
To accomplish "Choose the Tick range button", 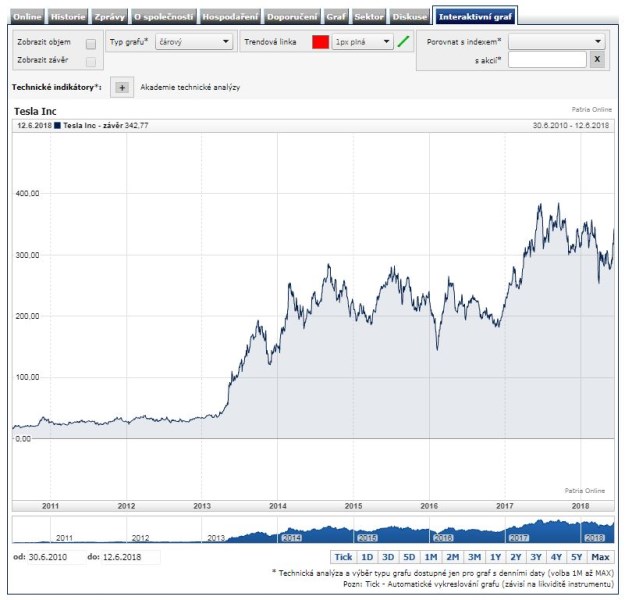I will [343, 557].
